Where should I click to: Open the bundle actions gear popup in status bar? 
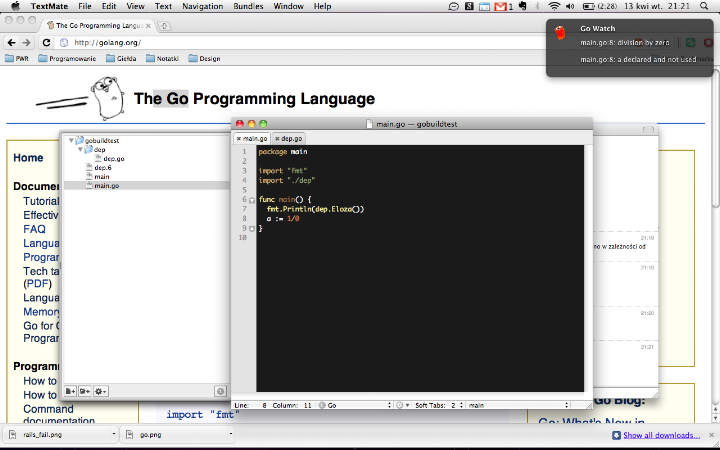[x=402, y=405]
